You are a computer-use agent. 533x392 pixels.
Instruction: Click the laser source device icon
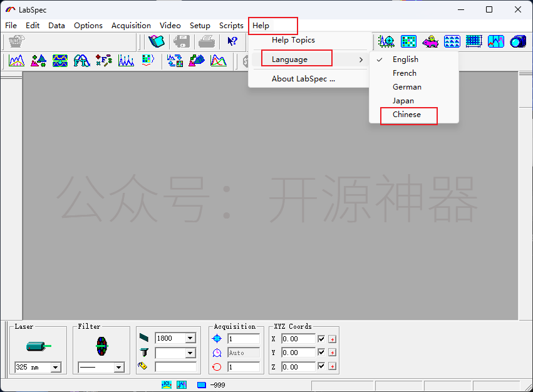(x=38, y=346)
